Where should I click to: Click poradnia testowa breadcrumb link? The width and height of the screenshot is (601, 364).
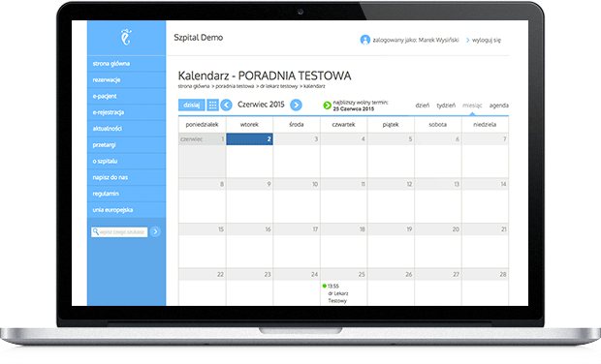point(235,86)
